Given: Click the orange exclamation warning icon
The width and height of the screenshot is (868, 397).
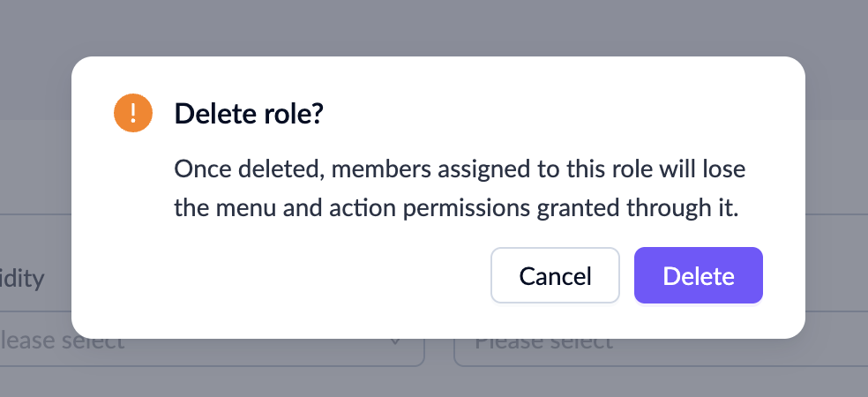Looking at the screenshot, I should [133, 113].
